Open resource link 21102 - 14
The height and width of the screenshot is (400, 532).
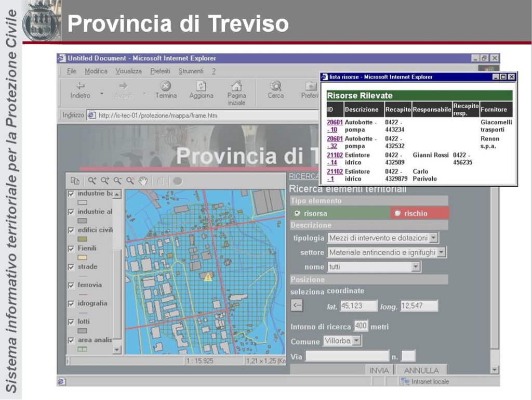335,159
